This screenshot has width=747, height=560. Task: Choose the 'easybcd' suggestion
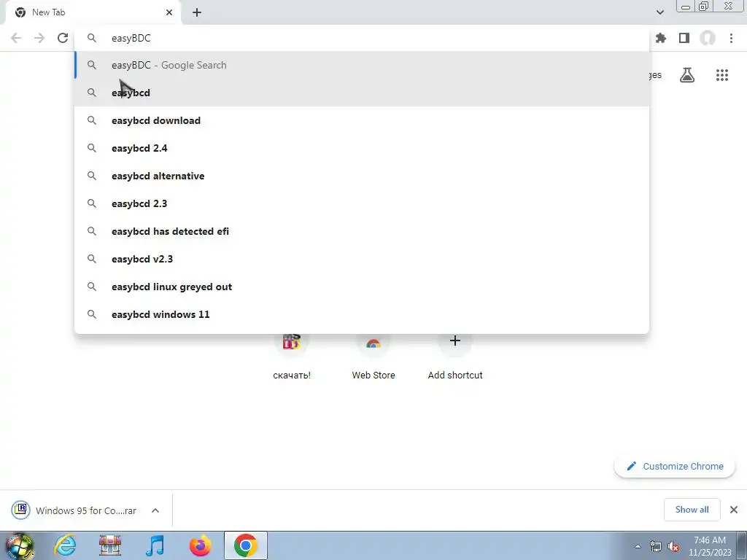click(x=362, y=93)
